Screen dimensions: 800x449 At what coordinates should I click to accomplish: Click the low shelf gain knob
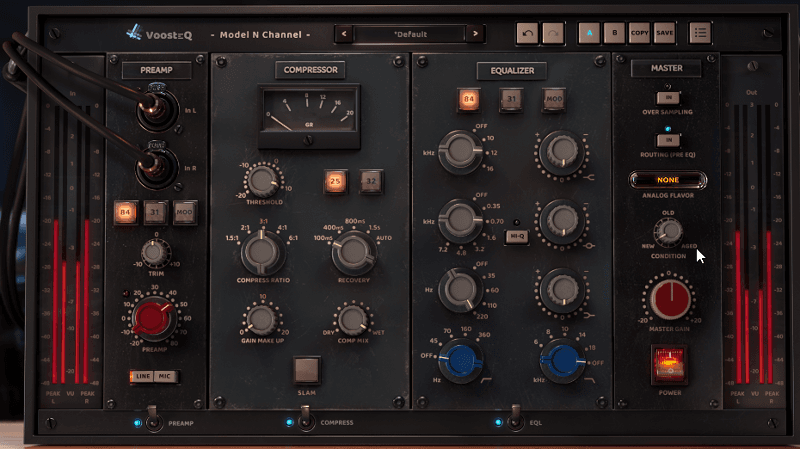point(562,290)
